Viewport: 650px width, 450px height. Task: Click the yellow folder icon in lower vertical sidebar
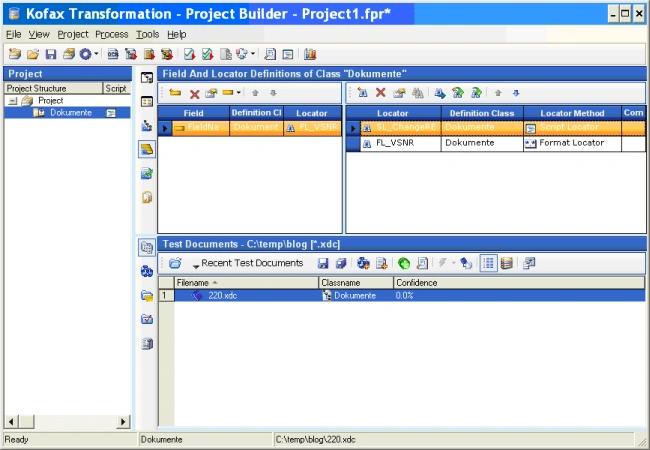(147, 296)
